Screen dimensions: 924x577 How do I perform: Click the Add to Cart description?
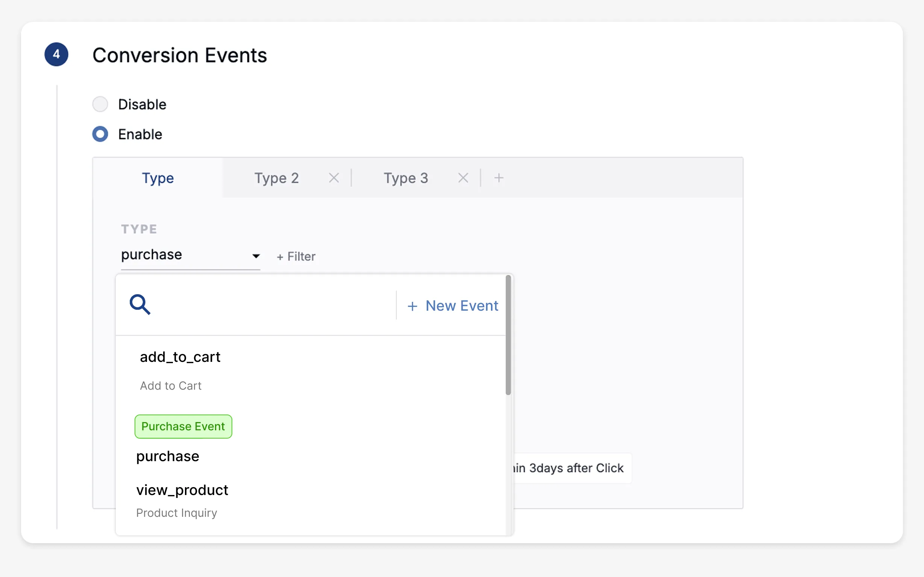170,386
